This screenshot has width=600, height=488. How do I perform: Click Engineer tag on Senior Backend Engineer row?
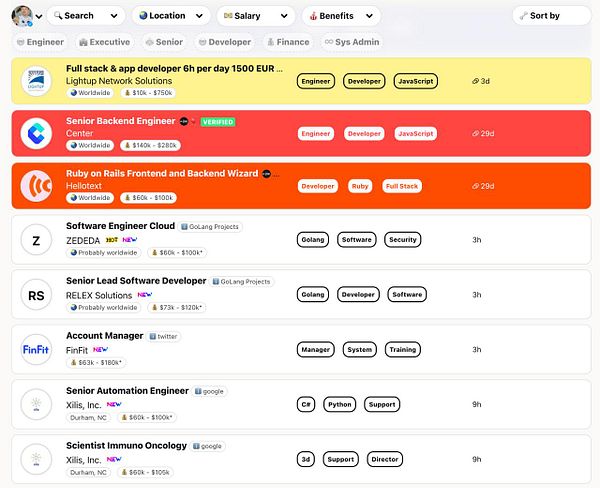pyautogui.click(x=316, y=134)
